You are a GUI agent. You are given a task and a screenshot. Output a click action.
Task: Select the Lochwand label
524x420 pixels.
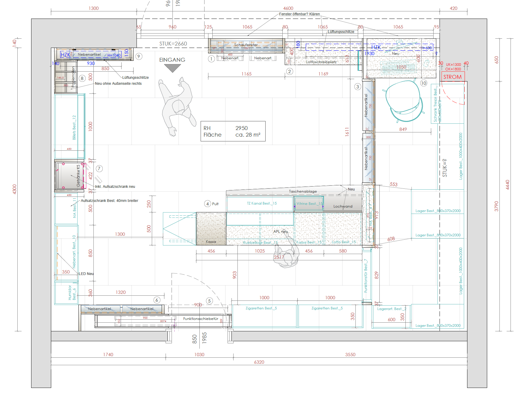(343, 206)
